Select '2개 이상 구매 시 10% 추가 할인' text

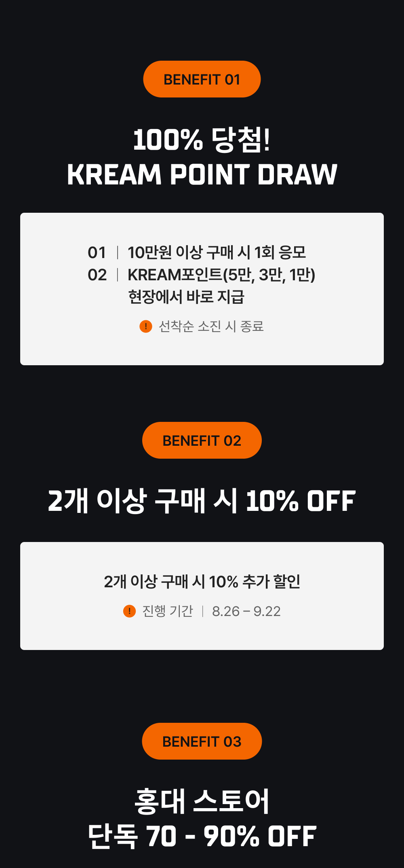(202, 582)
